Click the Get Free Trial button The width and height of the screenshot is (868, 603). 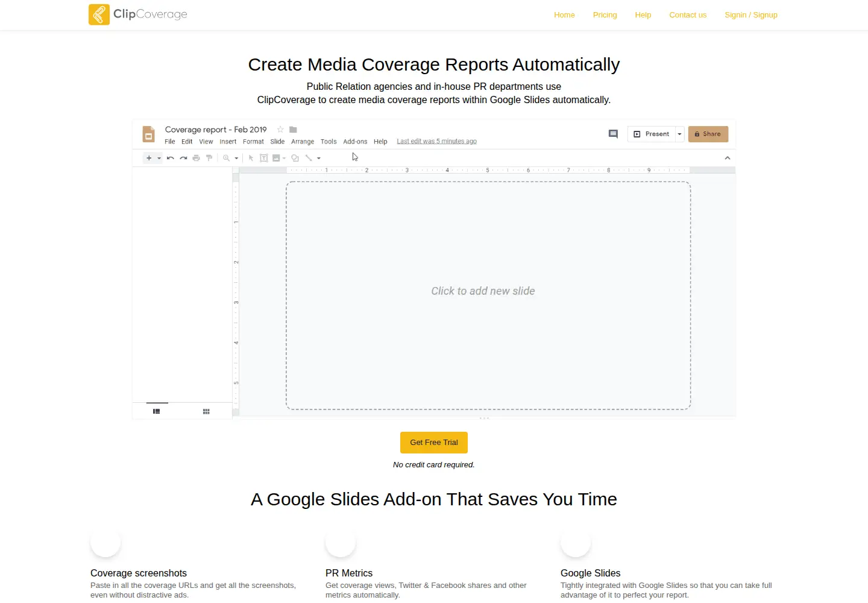434,443
